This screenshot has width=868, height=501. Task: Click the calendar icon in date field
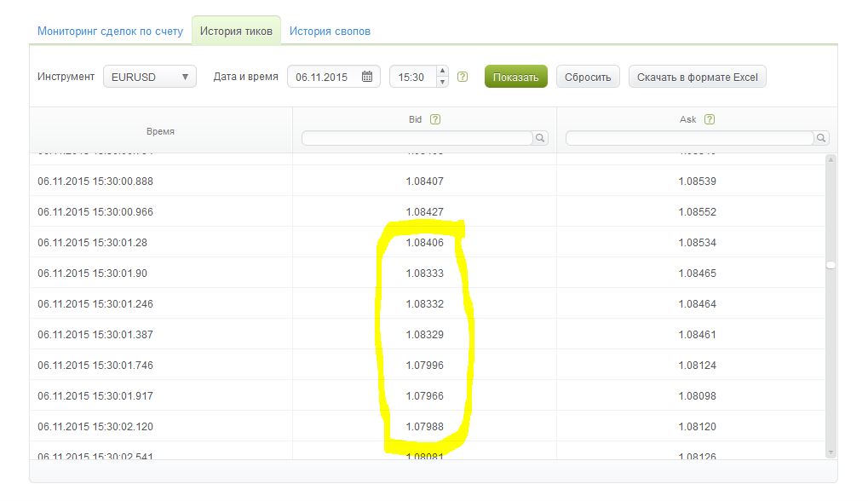point(367,77)
